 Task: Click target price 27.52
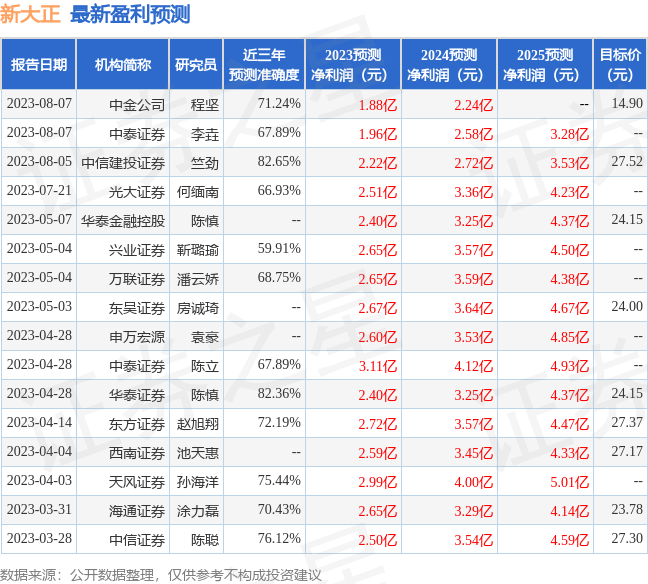(627, 161)
